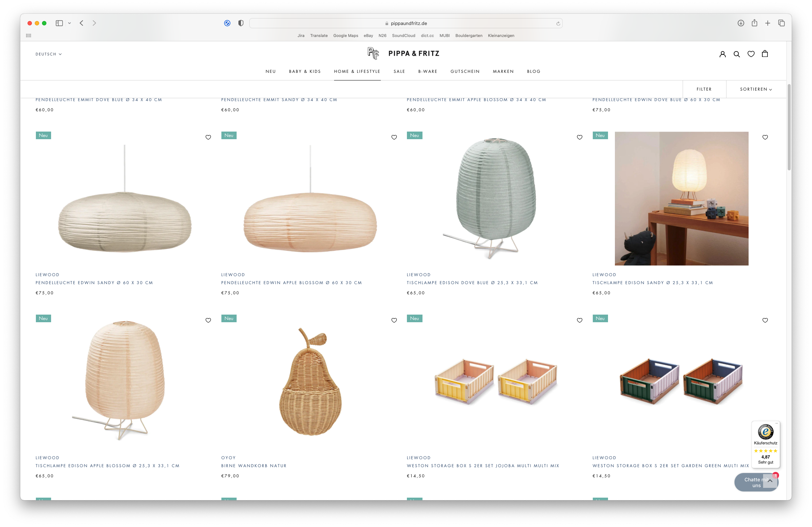Expand Safari sidebar options chevron
Viewport: 812px width, 527px height.
tap(70, 23)
